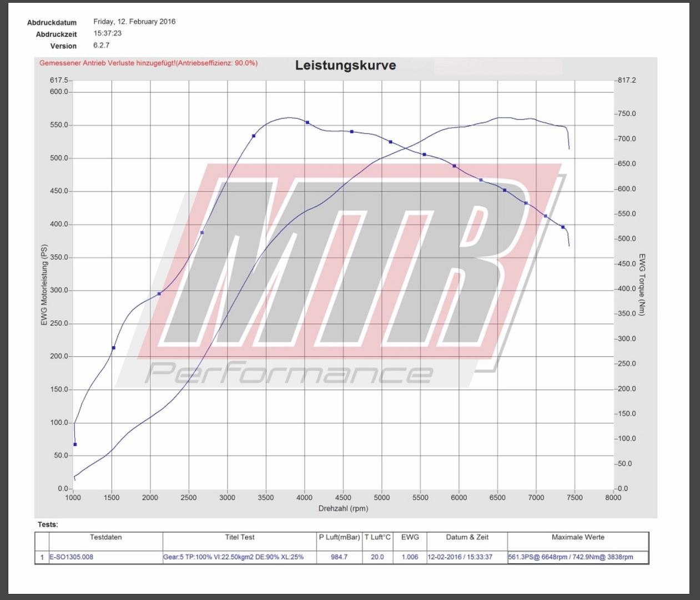Click the "700.0" torque axis label

point(627,139)
